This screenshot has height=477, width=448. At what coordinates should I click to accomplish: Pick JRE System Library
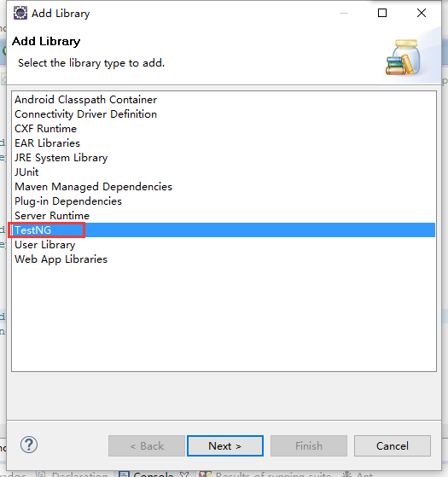[x=61, y=158]
